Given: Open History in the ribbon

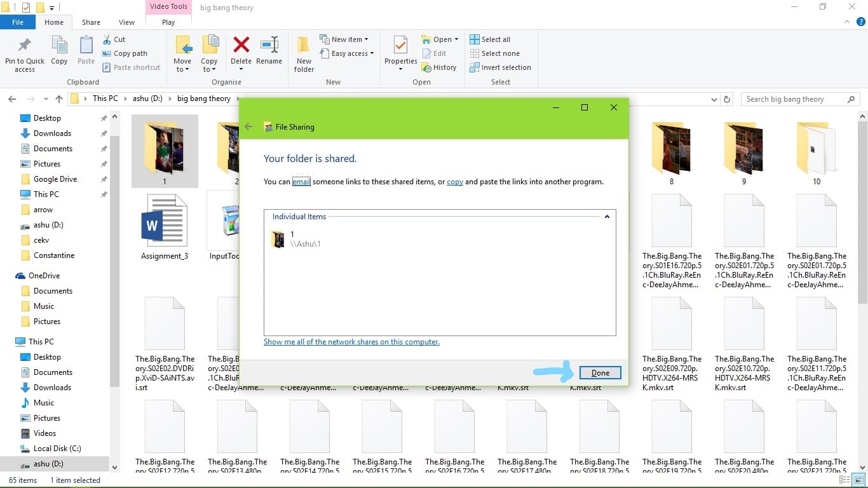Looking at the screenshot, I should pos(439,67).
